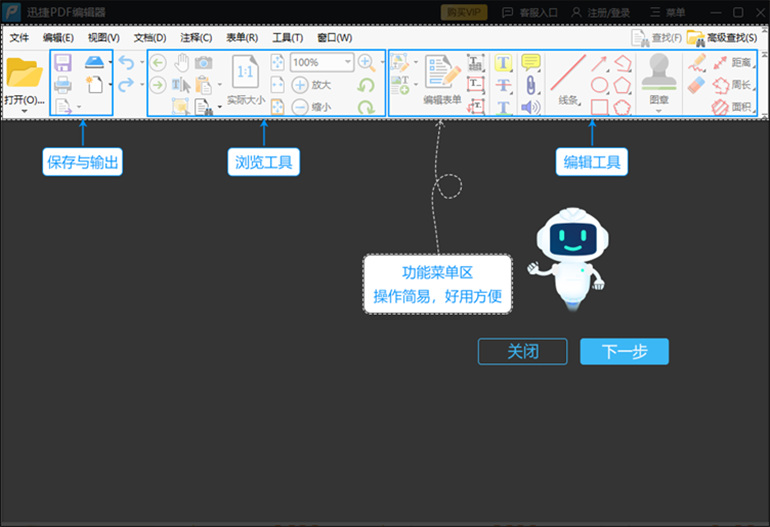Click the blue scanner icon

click(94, 62)
